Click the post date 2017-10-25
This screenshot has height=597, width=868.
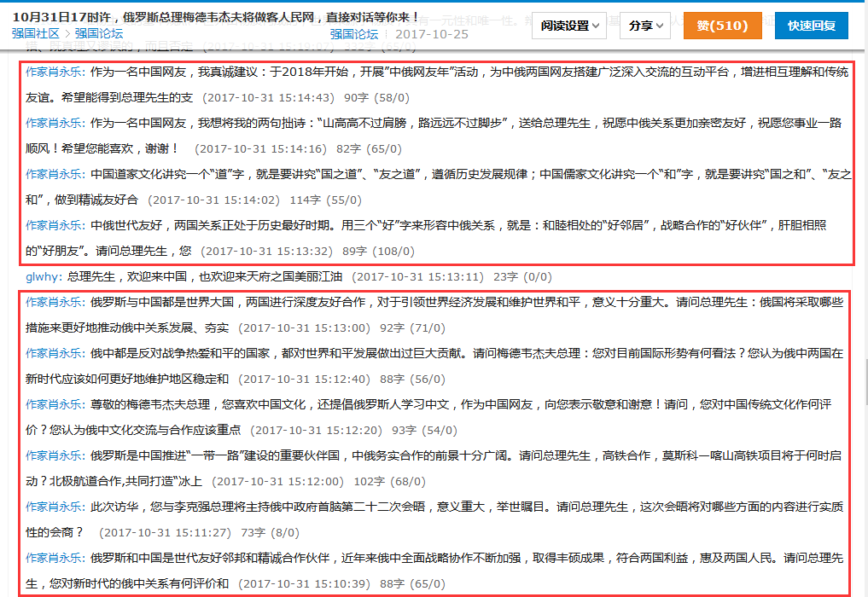coord(432,34)
